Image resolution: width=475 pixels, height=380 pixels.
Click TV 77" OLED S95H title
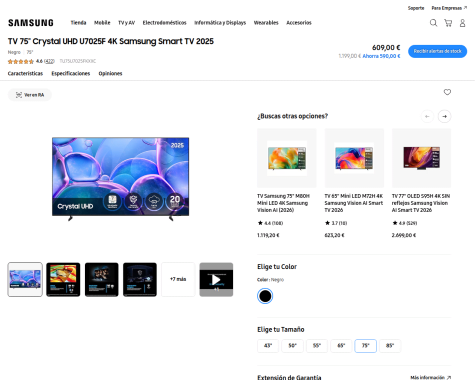pyautogui.click(x=421, y=203)
